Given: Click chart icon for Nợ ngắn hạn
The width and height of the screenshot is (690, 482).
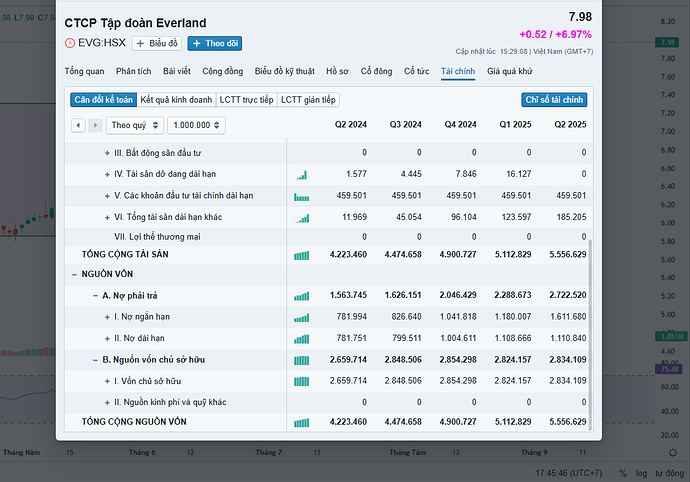Looking at the screenshot, I should tap(301, 317).
